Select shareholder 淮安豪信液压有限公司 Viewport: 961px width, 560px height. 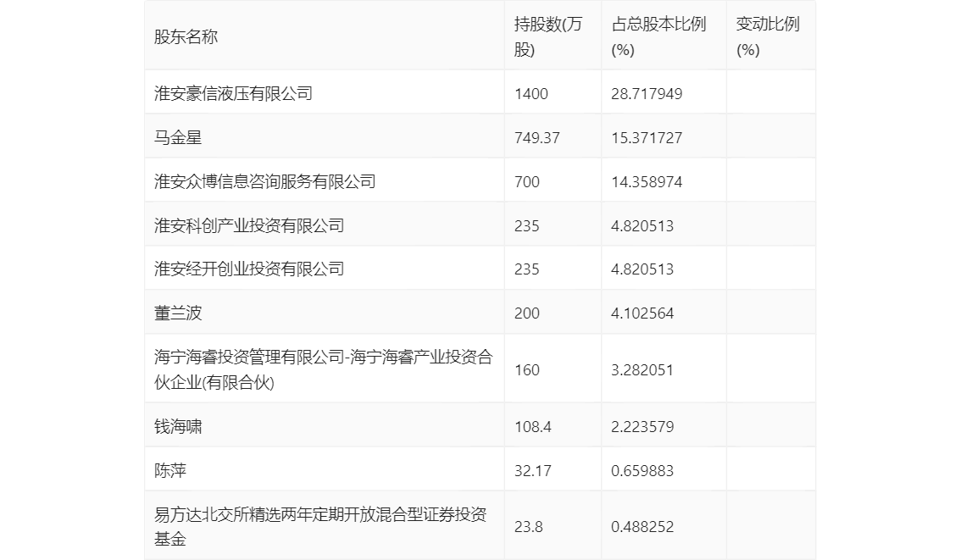pyautogui.click(x=233, y=94)
